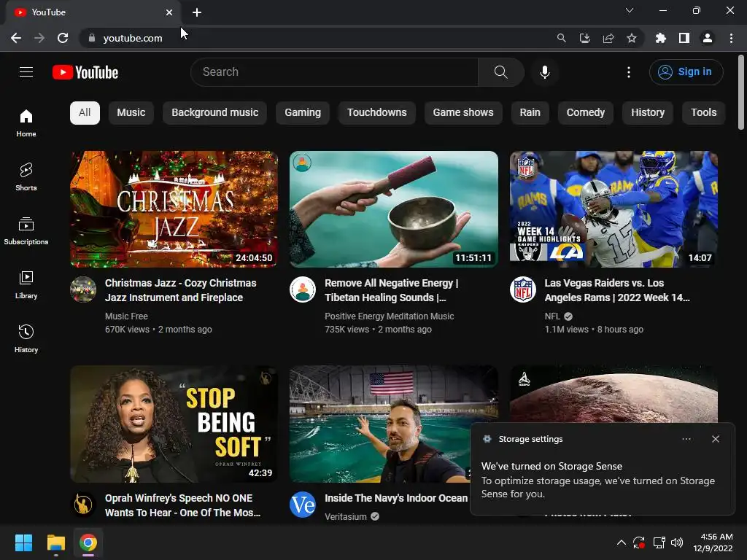Dismiss the Storage settings notification

(x=715, y=439)
